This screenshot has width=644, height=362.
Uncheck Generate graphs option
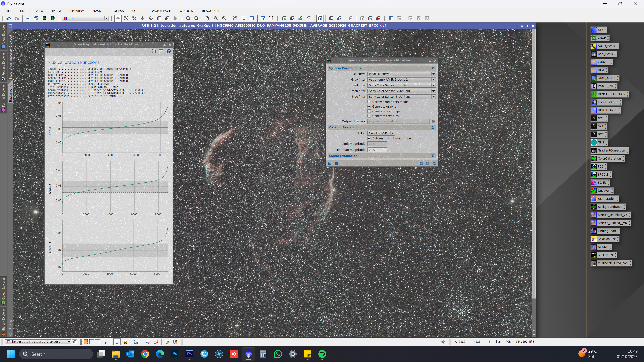pos(369,106)
